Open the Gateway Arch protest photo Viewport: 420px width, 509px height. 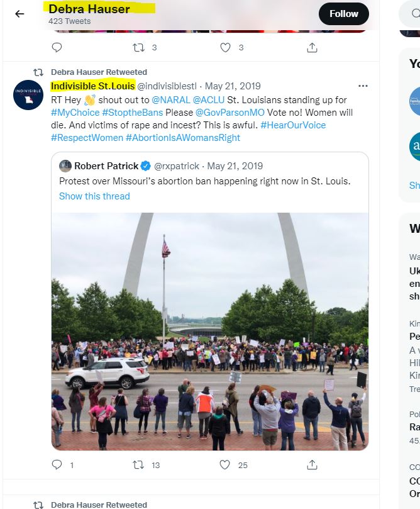[210, 332]
